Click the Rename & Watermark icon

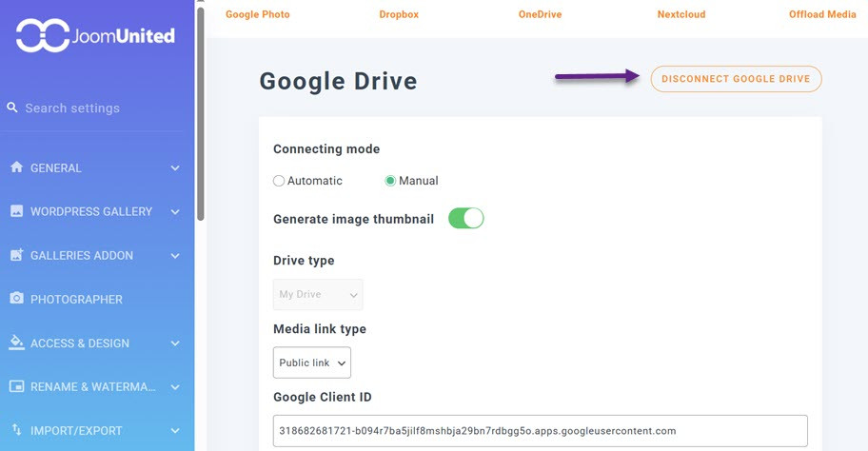(16, 386)
